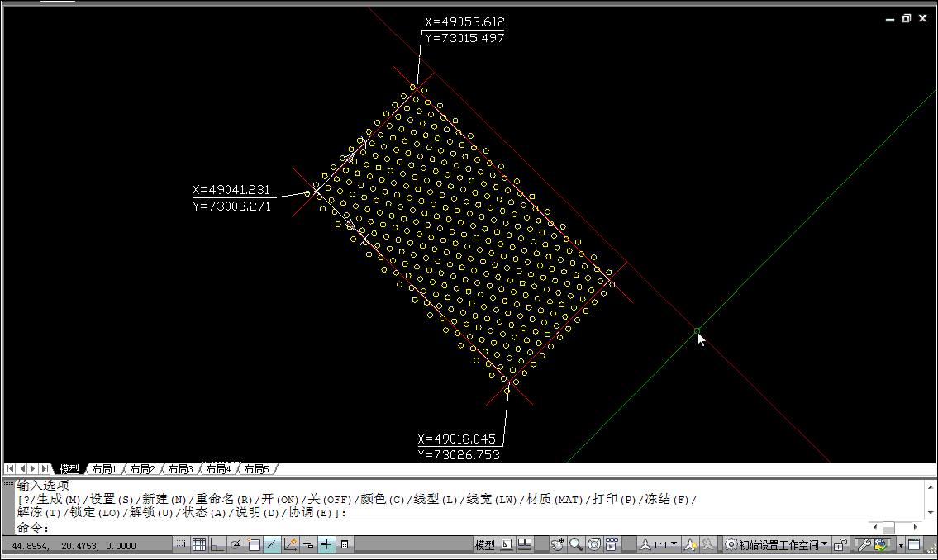The height and width of the screenshot is (560, 938).
Task: Click command line grip handle
Action: (x=8, y=483)
